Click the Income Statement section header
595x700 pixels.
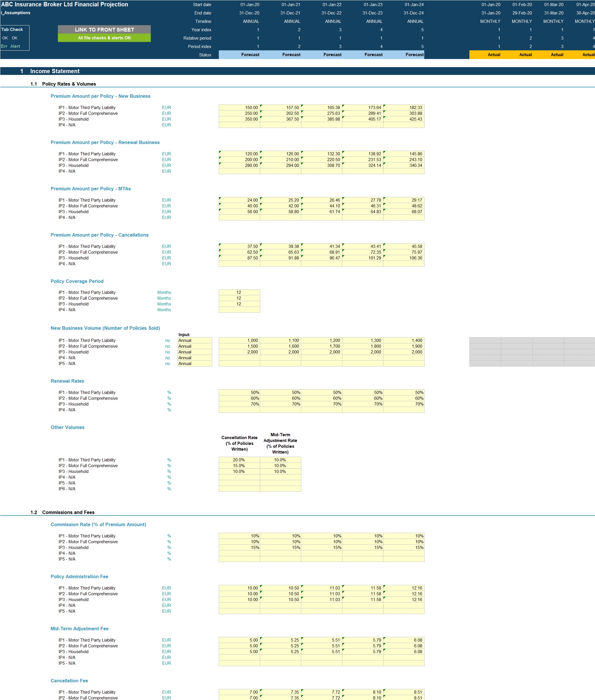(x=55, y=71)
